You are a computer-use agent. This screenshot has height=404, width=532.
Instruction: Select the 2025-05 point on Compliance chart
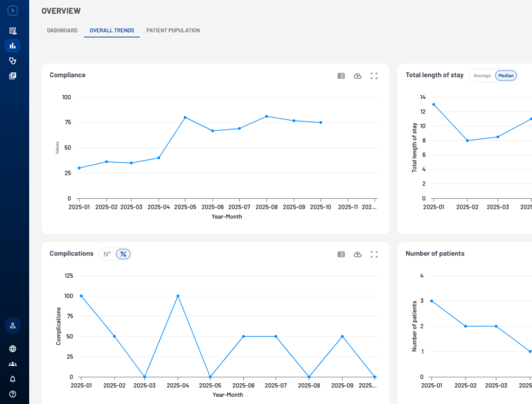pyautogui.click(x=185, y=118)
